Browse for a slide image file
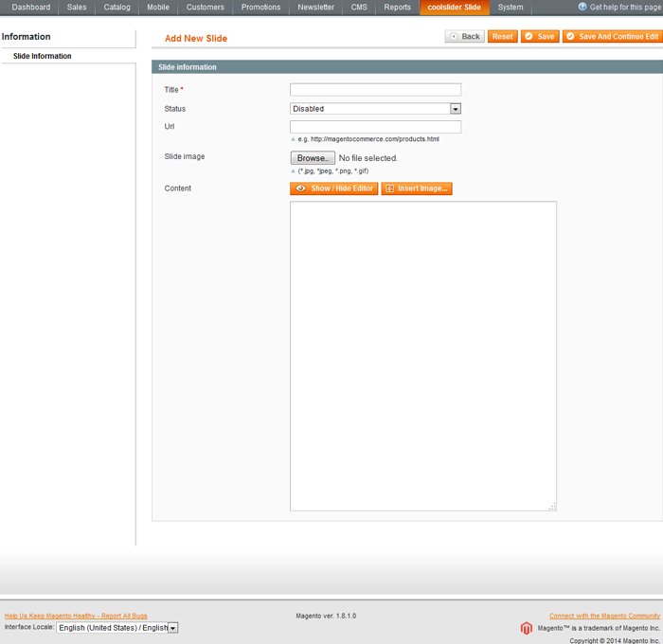Viewport: 663px width, 644px height. point(313,158)
